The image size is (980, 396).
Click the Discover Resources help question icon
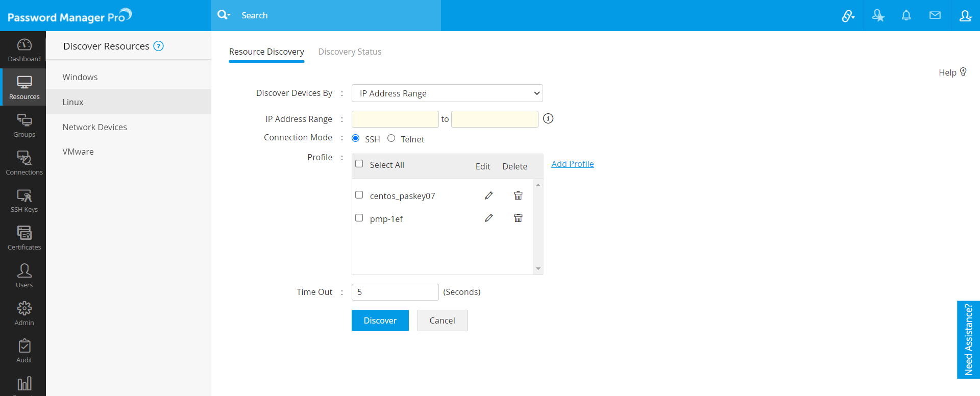pos(159,46)
